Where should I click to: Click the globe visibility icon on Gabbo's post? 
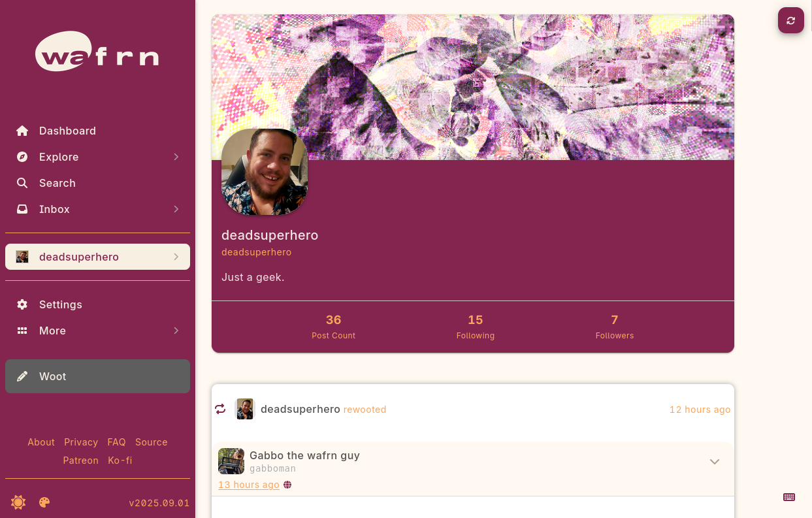point(287,485)
